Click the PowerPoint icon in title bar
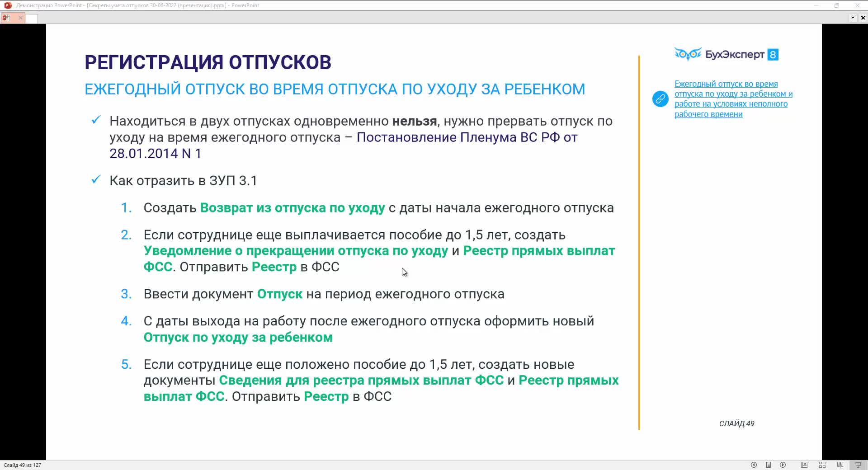This screenshot has height=470, width=868. tap(8, 5)
